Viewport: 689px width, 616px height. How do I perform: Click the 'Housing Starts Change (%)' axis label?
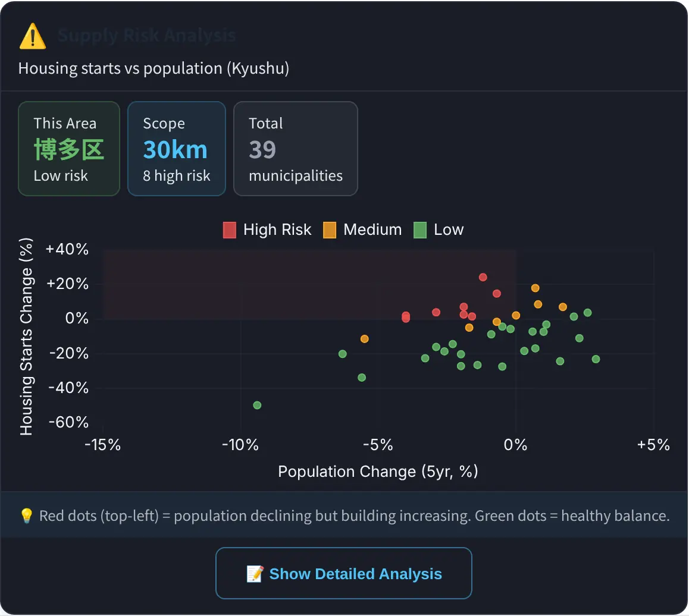pos(26,337)
